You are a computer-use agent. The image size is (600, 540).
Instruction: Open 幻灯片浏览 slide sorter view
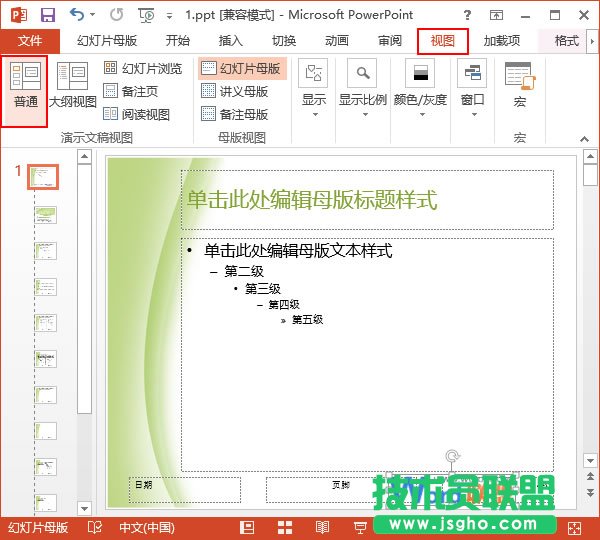tap(143, 69)
